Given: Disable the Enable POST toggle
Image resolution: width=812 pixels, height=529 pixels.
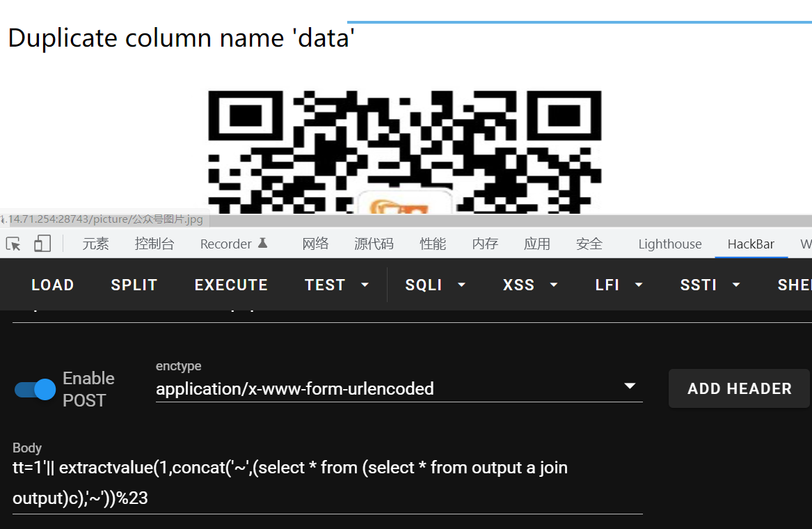Looking at the screenshot, I should (x=33, y=389).
